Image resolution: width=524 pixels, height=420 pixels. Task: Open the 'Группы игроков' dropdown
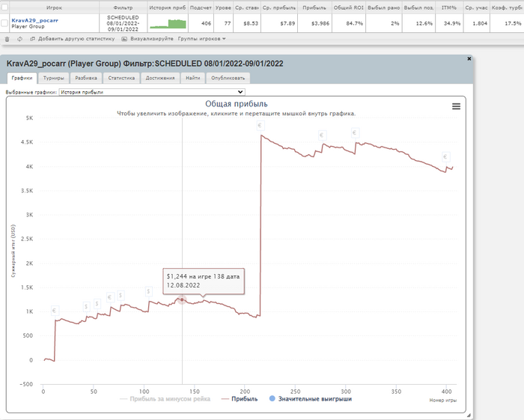[202, 39]
